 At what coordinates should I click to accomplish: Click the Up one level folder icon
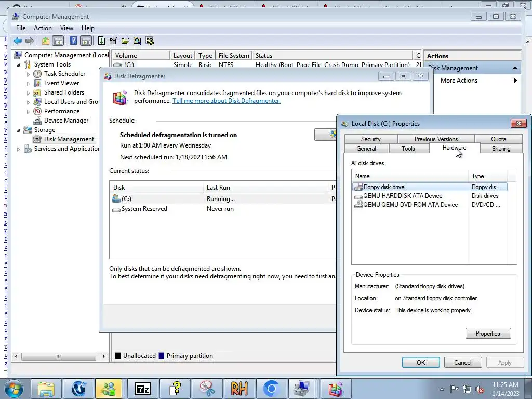(x=46, y=41)
